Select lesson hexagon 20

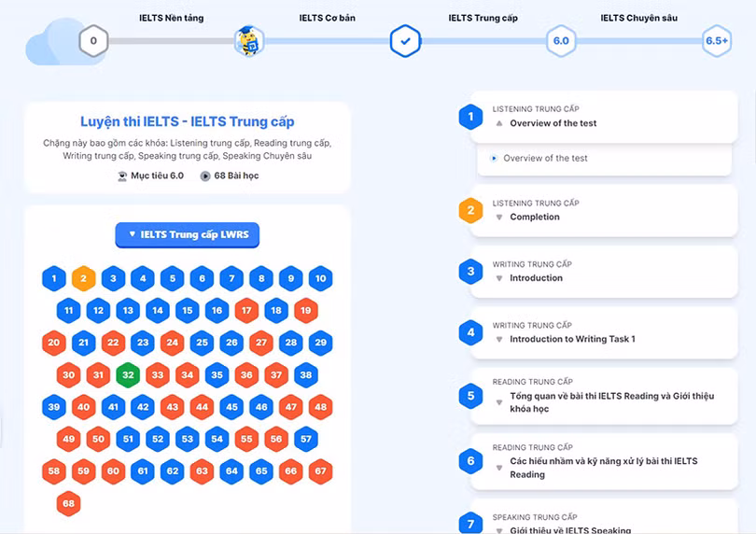[x=54, y=343]
